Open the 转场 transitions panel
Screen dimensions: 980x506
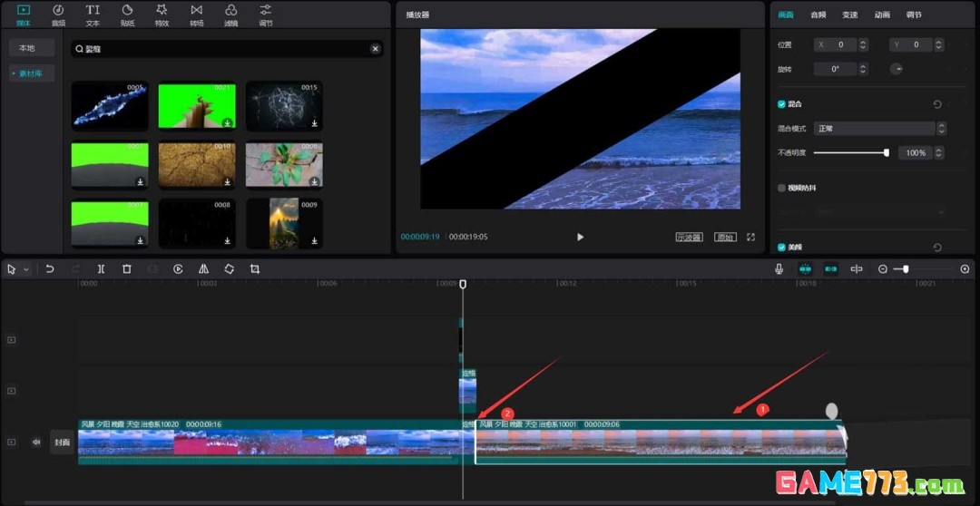click(x=196, y=14)
